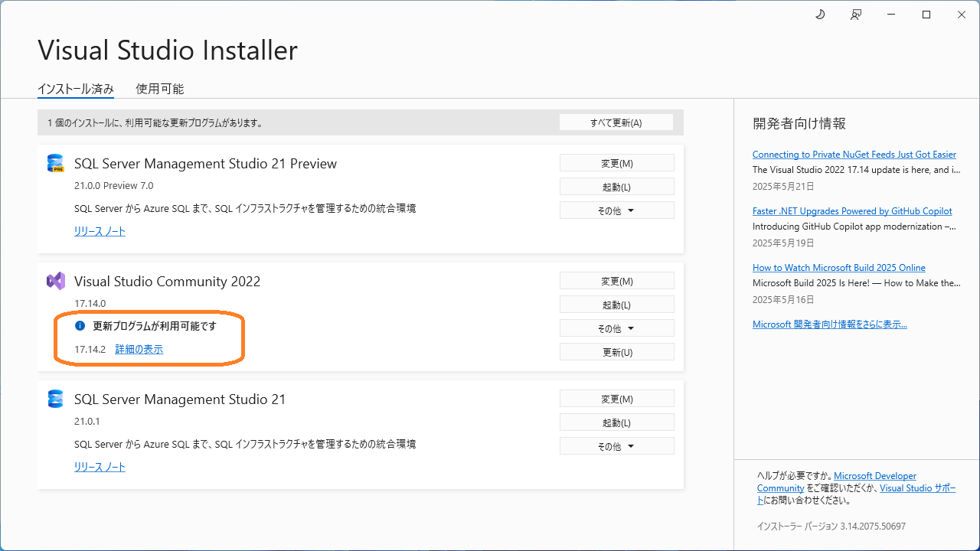Open Connecting to Private NuGet Feeds article link
The image size is (980, 551).
[x=854, y=155]
